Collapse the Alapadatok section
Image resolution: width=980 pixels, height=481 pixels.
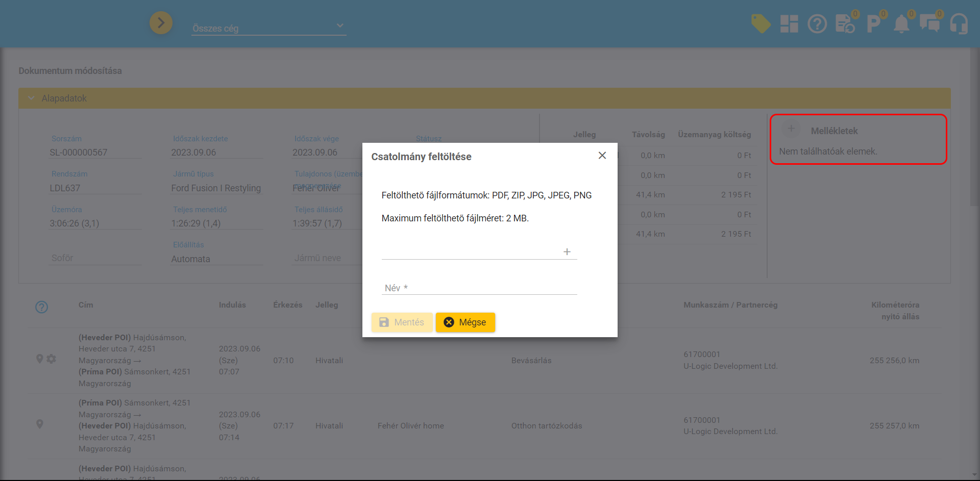coord(32,98)
